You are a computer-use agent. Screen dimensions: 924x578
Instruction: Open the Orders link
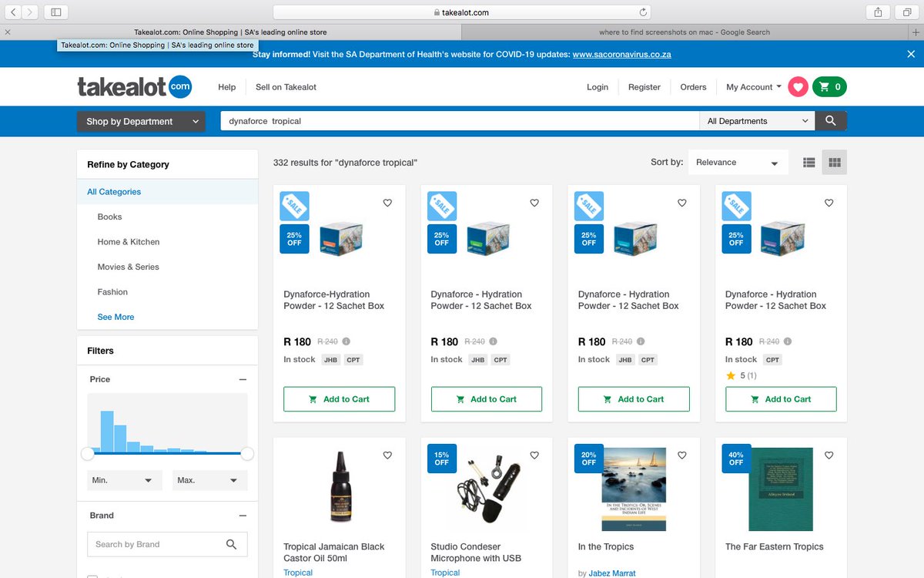[x=693, y=87]
